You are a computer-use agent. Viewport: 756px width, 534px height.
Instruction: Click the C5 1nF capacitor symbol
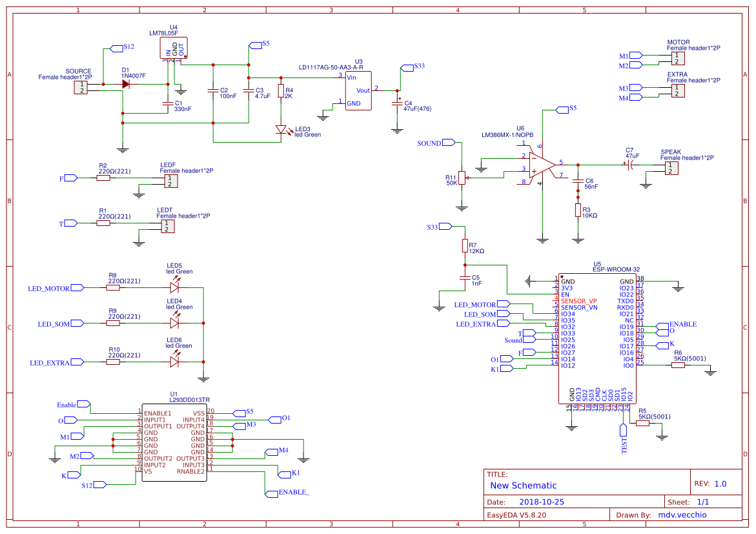click(x=465, y=278)
